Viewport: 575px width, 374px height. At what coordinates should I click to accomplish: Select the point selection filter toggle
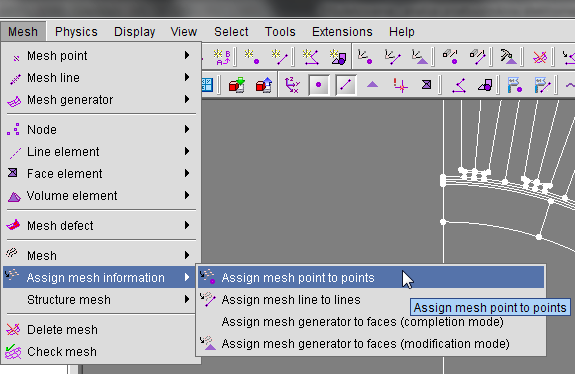point(318,85)
